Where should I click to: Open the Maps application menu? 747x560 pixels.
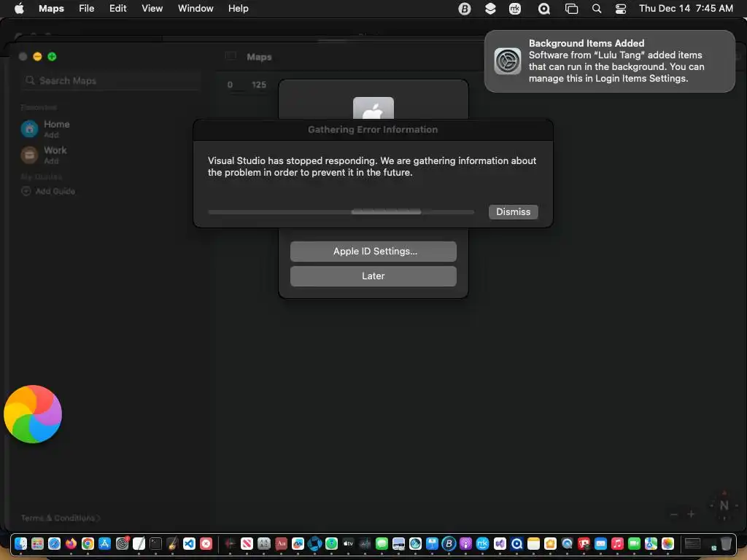[x=51, y=8]
